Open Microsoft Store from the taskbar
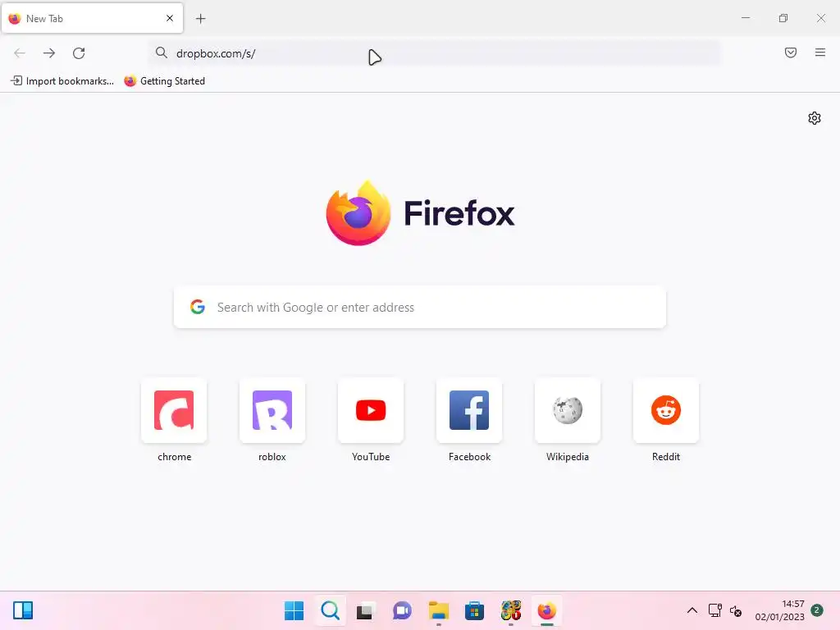Viewport: 840px width, 630px height. pyautogui.click(x=474, y=610)
